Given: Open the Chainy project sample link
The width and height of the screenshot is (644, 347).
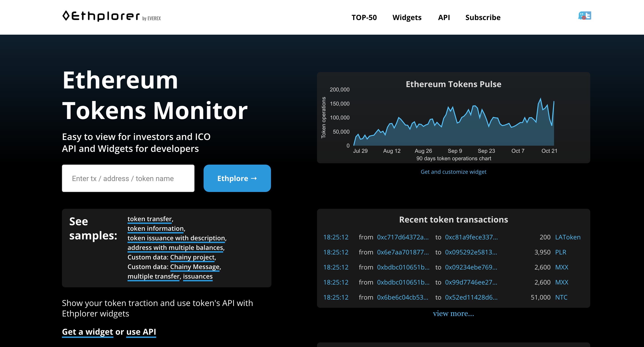Looking at the screenshot, I should 192,257.
